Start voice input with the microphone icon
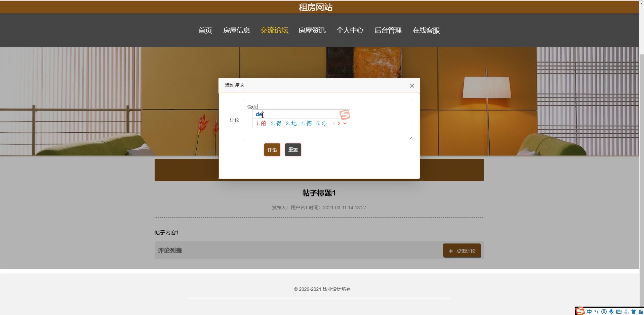This screenshot has width=644, height=315. (611, 312)
